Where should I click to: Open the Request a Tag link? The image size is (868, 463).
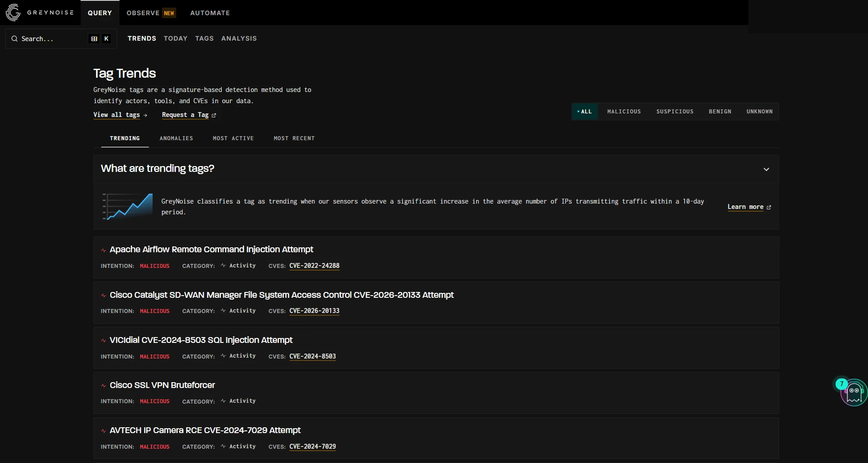coord(185,115)
